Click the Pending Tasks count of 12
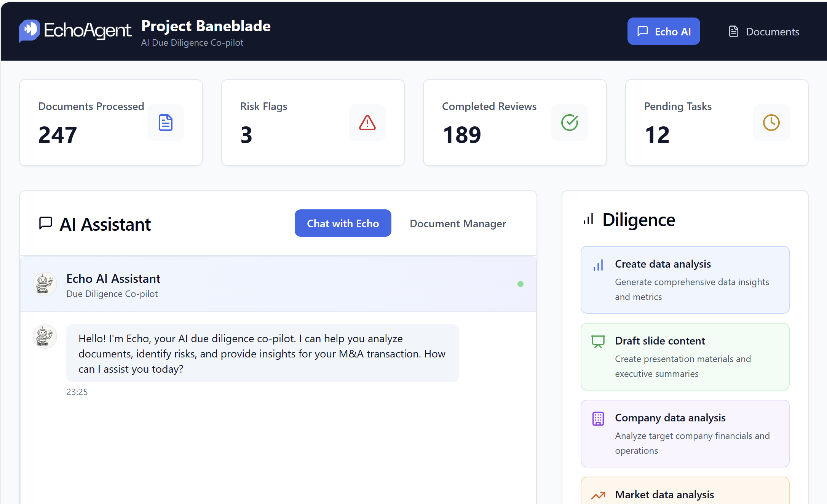Viewport: 827px width, 504px height. point(657,135)
